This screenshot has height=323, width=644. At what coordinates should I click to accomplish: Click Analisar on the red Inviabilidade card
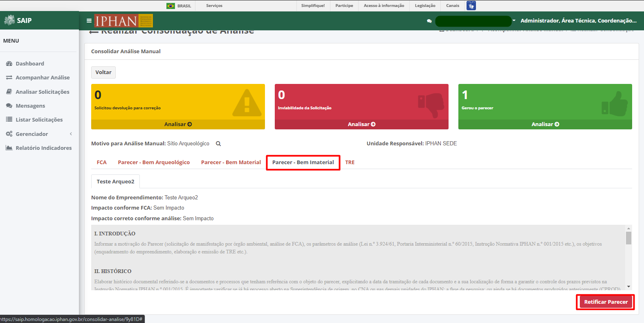click(x=361, y=124)
